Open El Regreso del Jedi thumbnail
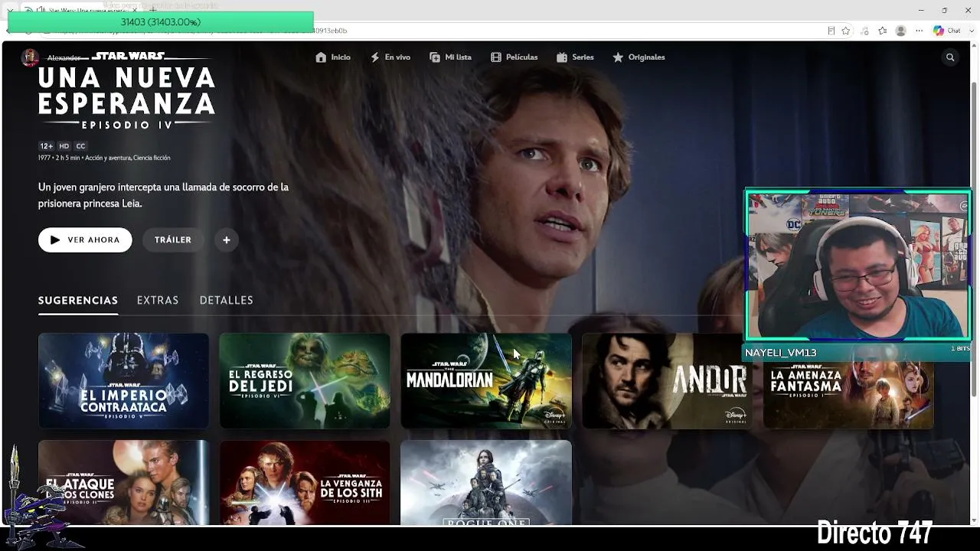 (305, 380)
